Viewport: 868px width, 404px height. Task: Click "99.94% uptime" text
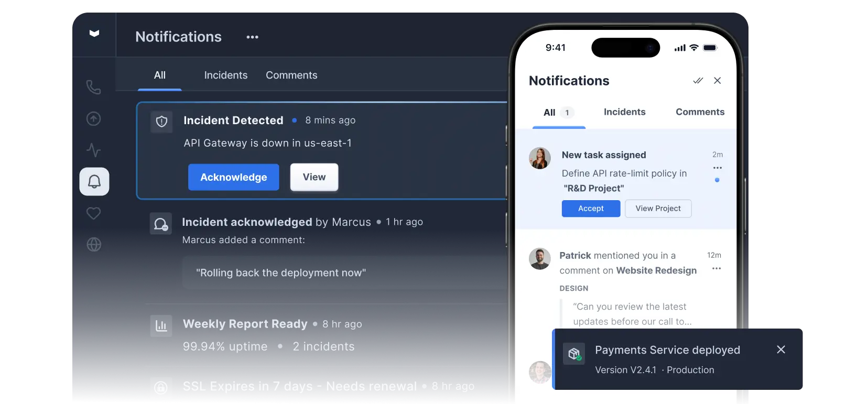(x=225, y=347)
